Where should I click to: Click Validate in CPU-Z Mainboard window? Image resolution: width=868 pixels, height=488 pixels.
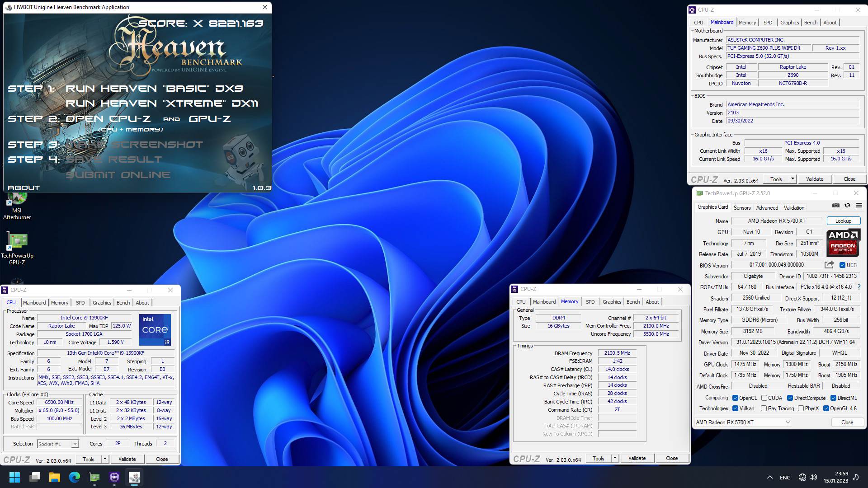(815, 179)
